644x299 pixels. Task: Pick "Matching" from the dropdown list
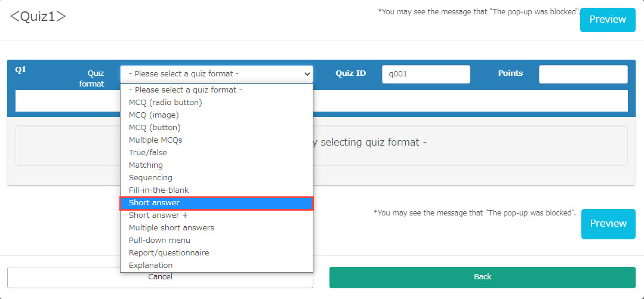[x=146, y=165]
